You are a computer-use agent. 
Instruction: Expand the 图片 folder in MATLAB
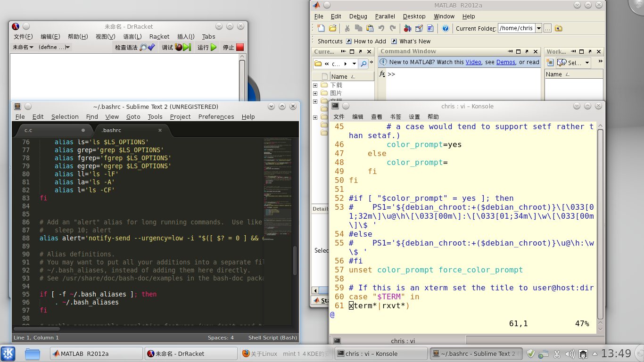[315, 93]
